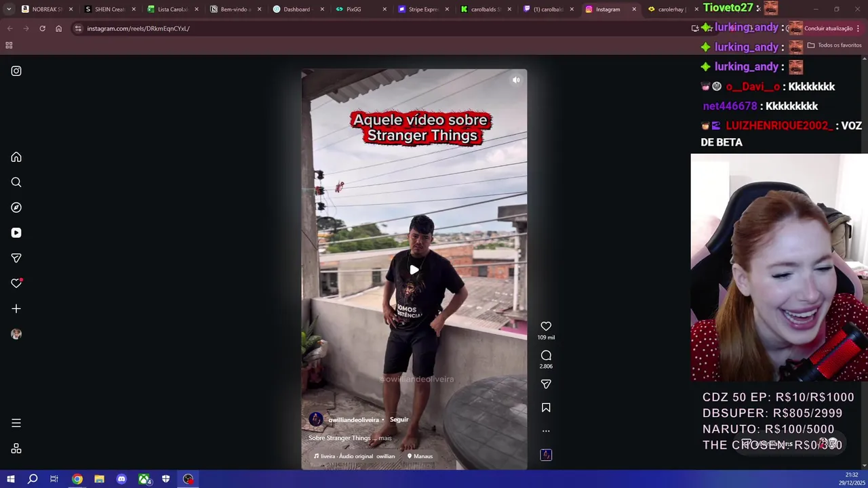Viewport: 868px width, 488px height.
Task: Open the reel's three-dot options
Action: [546, 431]
